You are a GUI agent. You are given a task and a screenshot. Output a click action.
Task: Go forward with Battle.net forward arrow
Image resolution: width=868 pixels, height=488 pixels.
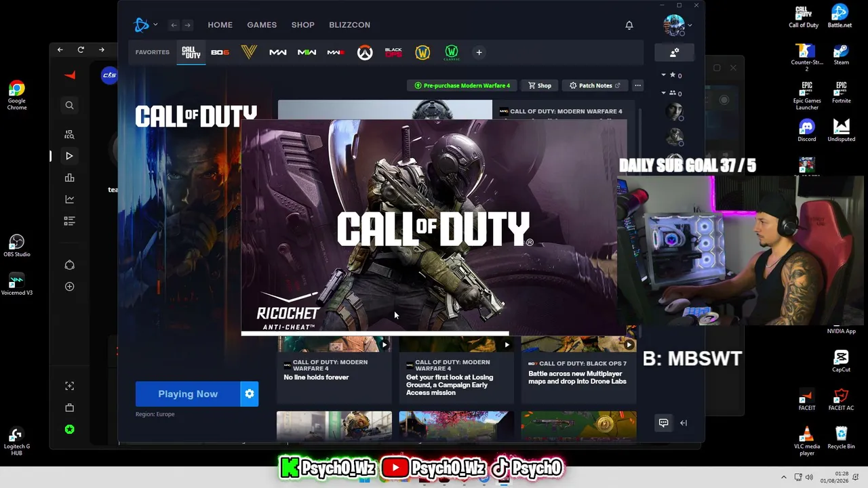pyautogui.click(x=188, y=25)
